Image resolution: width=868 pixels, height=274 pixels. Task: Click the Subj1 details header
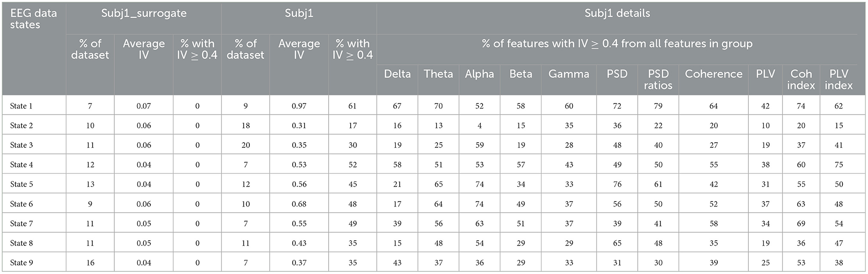click(x=617, y=13)
